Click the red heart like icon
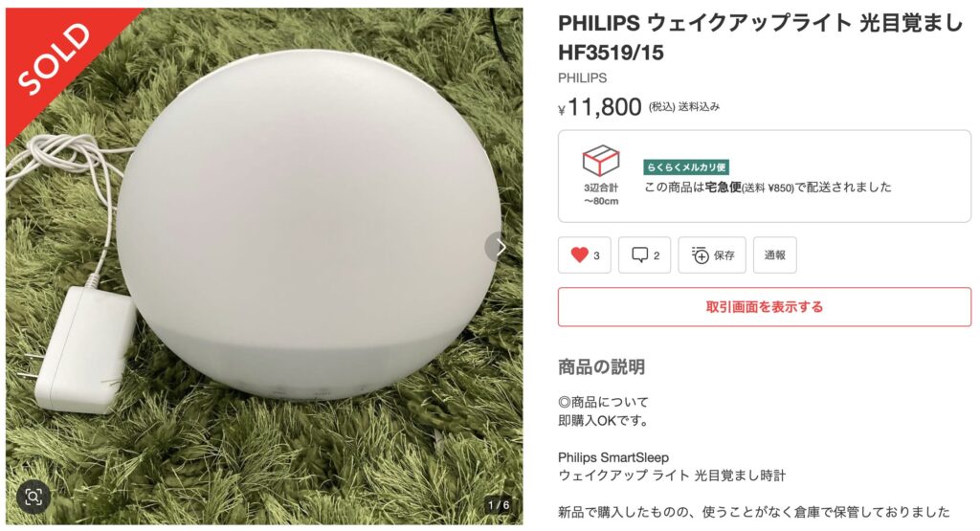The width and height of the screenshot is (980, 531). tap(579, 254)
